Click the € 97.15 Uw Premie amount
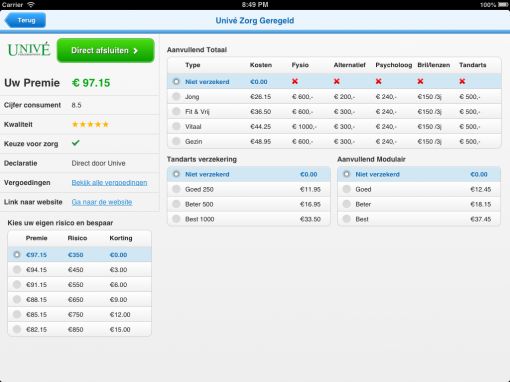 [91, 83]
